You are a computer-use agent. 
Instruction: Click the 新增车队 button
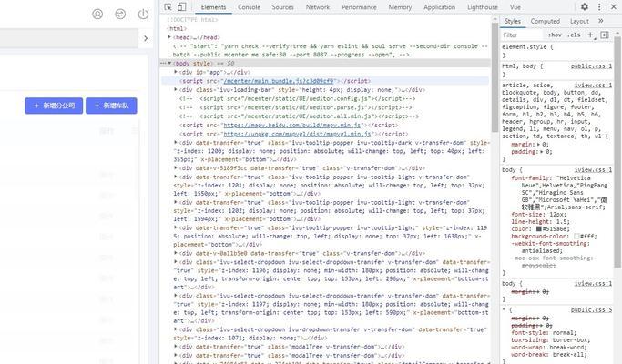111,106
